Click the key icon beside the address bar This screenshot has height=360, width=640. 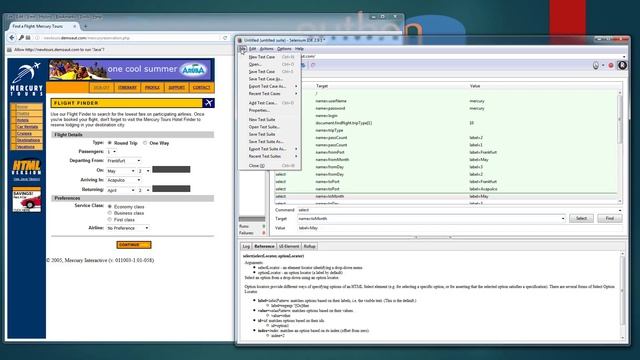(21, 38)
